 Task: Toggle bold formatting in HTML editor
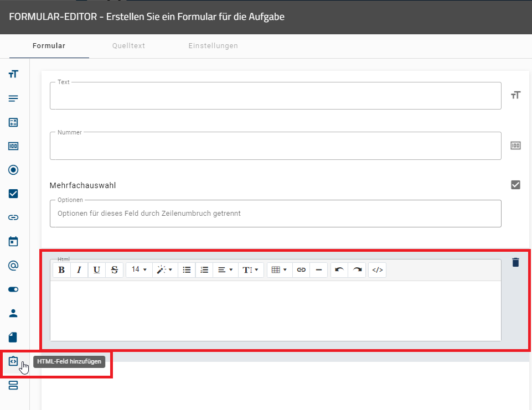61,269
